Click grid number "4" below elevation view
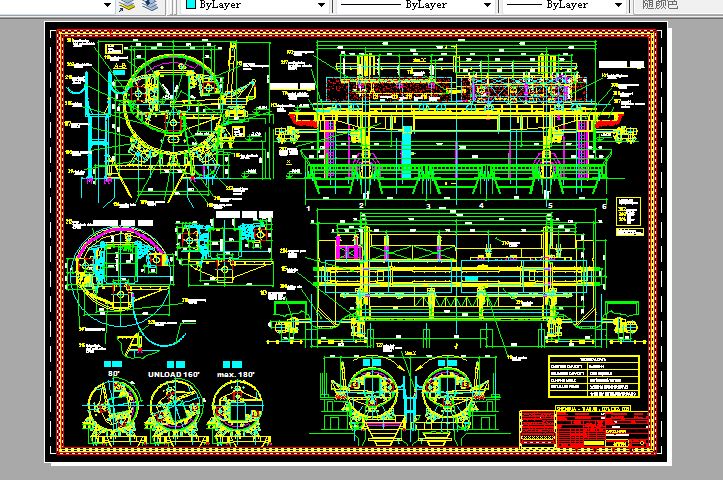Image resolution: width=723 pixels, height=480 pixels. [x=481, y=205]
